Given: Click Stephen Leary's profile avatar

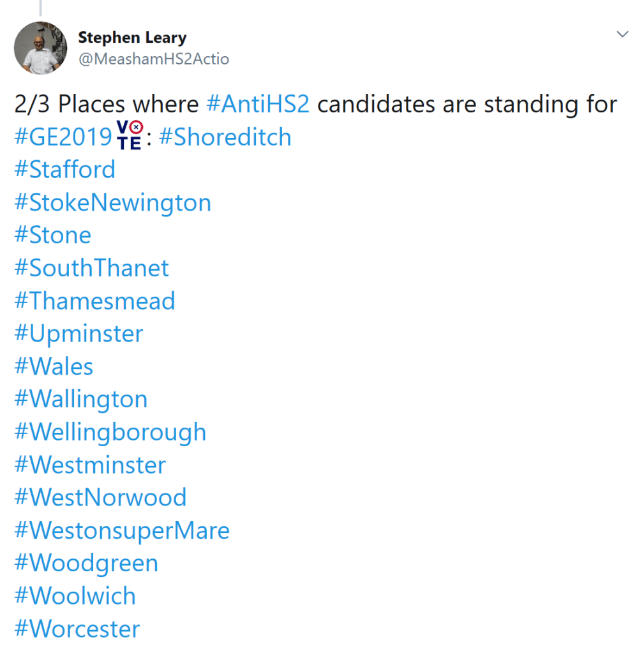Looking at the screenshot, I should coord(40,48).
